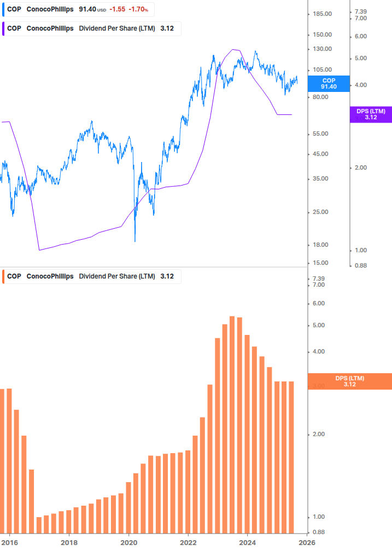Click 5.00 on the bar chart pane axis

pyautogui.click(x=319, y=326)
